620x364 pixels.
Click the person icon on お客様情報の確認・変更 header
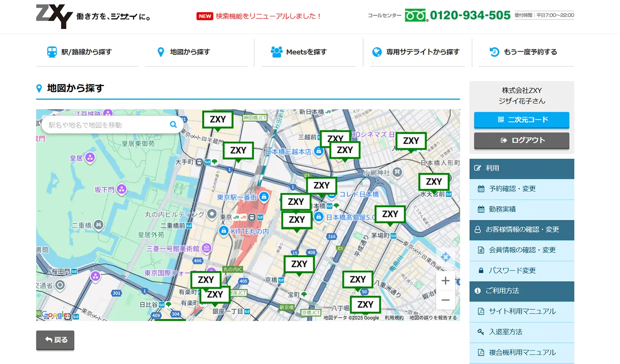coord(478,230)
